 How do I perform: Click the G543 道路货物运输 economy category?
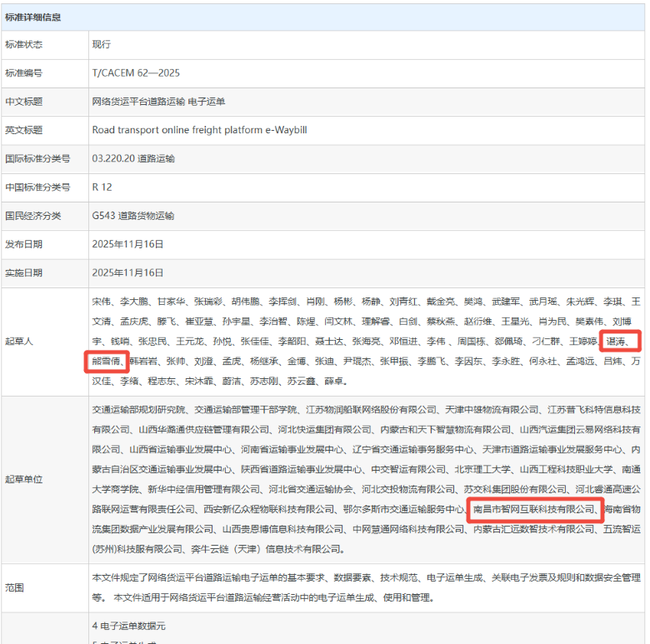(133, 216)
